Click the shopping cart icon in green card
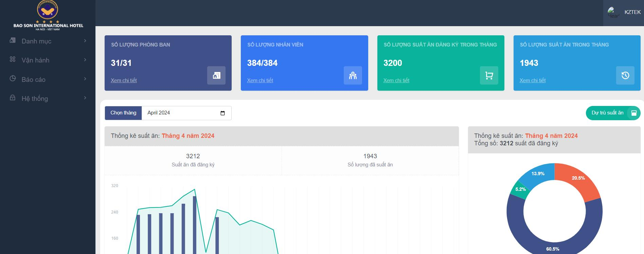Image resolution: width=644 pixels, height=254 pixels. tap(489, 75)
